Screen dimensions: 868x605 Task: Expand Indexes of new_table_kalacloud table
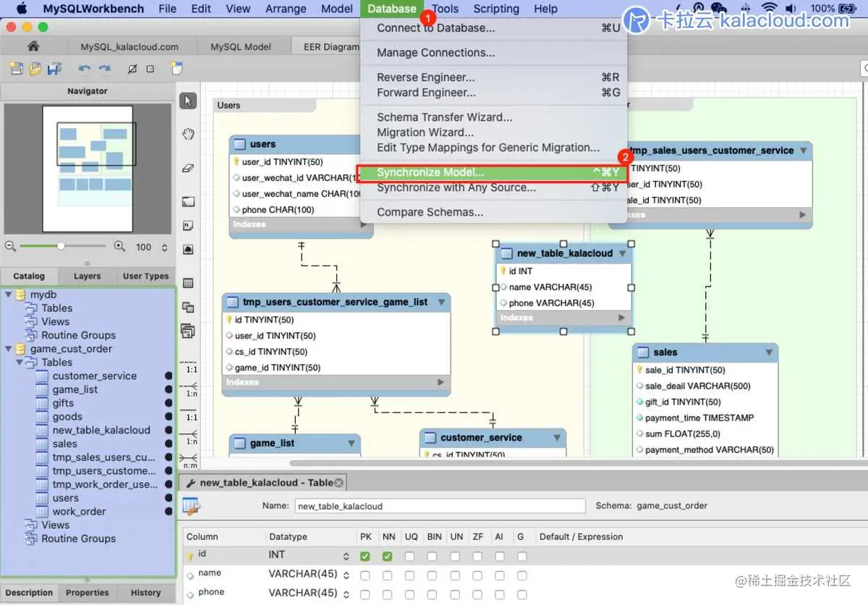pos(621,318)
